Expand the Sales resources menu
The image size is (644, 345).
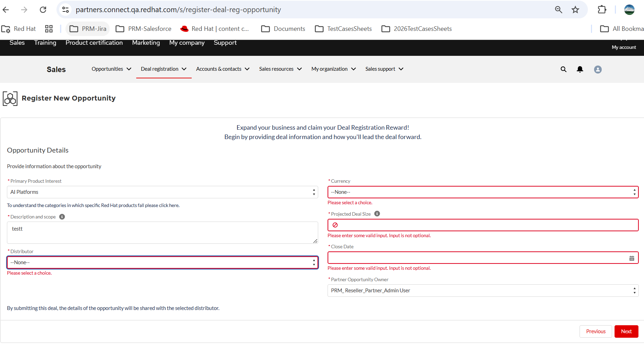[x=280, y=69]
